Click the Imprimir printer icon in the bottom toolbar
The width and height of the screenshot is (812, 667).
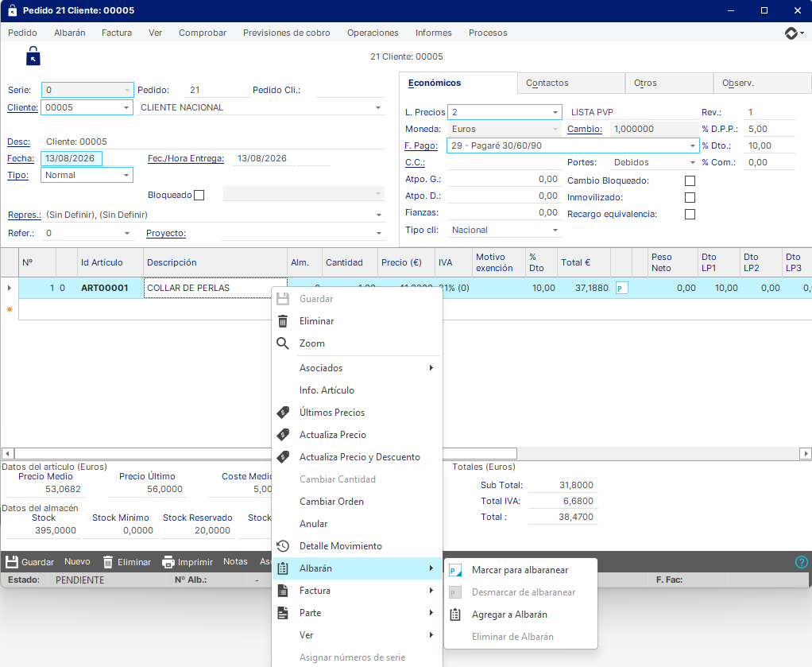[x=168, y=562]
